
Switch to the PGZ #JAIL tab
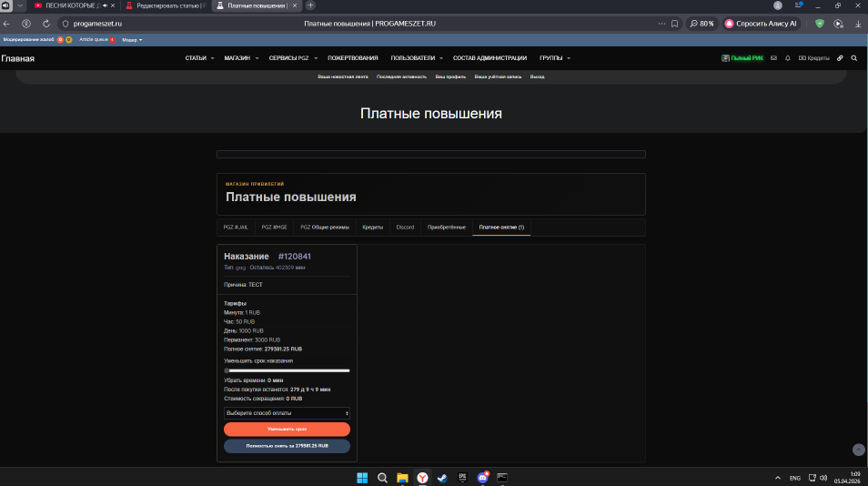[x=236, y=227]
